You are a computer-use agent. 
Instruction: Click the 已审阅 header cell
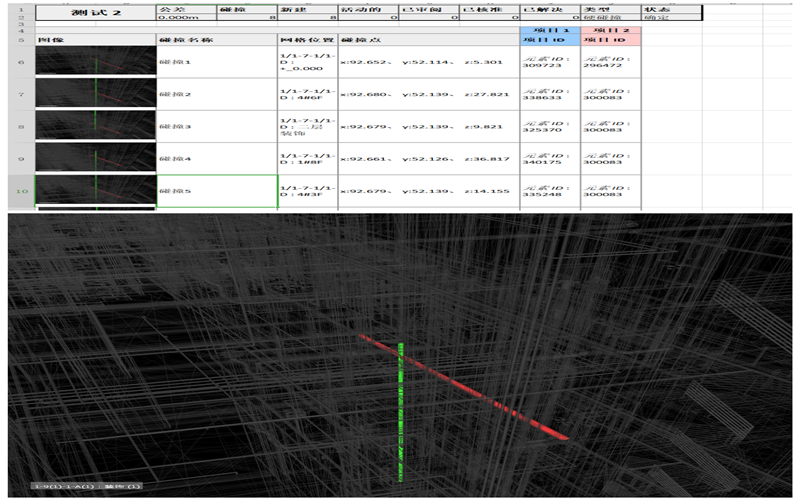[x=429, y=9]
